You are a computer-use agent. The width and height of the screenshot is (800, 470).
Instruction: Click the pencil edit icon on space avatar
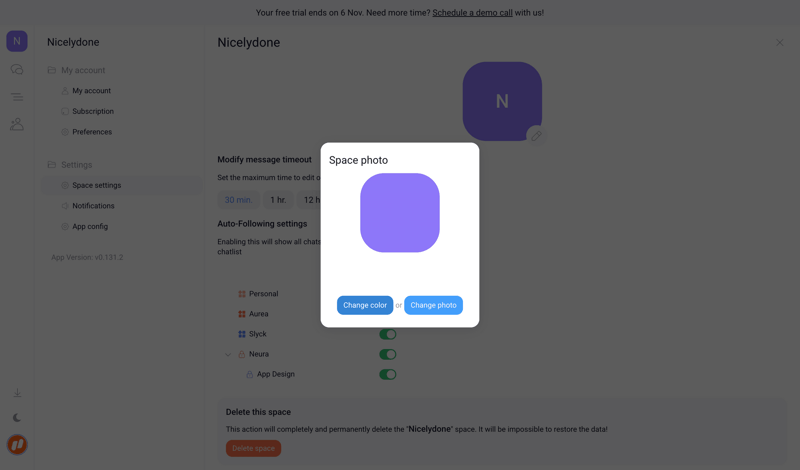pyautogui.click(x=536, y=135)
